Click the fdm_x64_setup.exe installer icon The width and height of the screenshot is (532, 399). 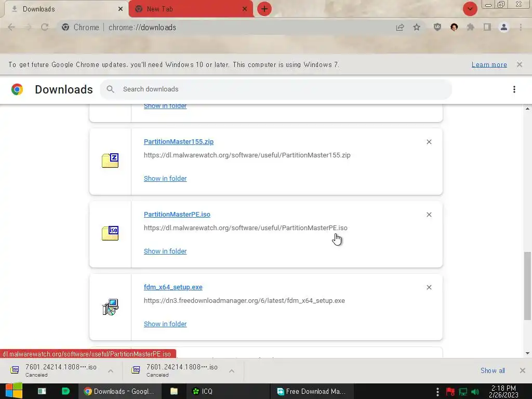[x=110, y=307]
